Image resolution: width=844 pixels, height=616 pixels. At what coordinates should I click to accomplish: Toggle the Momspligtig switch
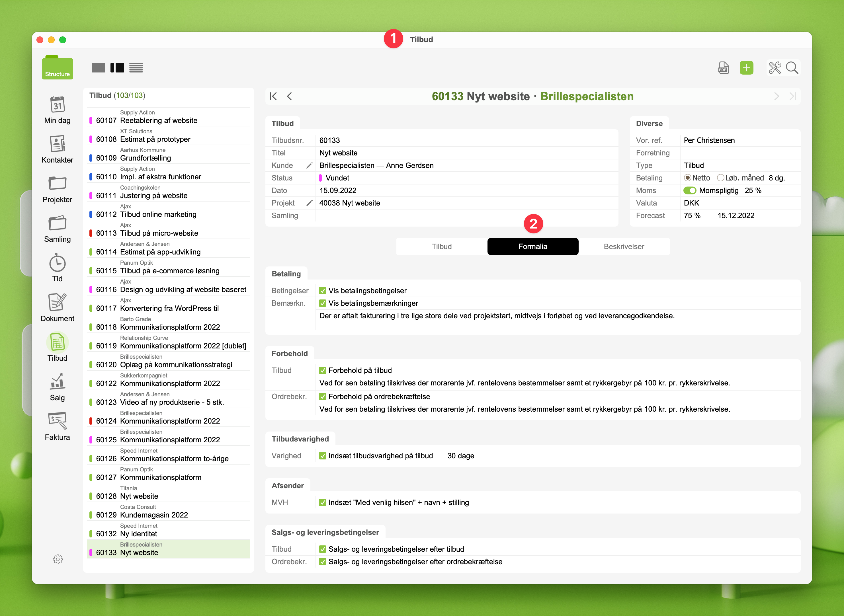coord(690,190)
